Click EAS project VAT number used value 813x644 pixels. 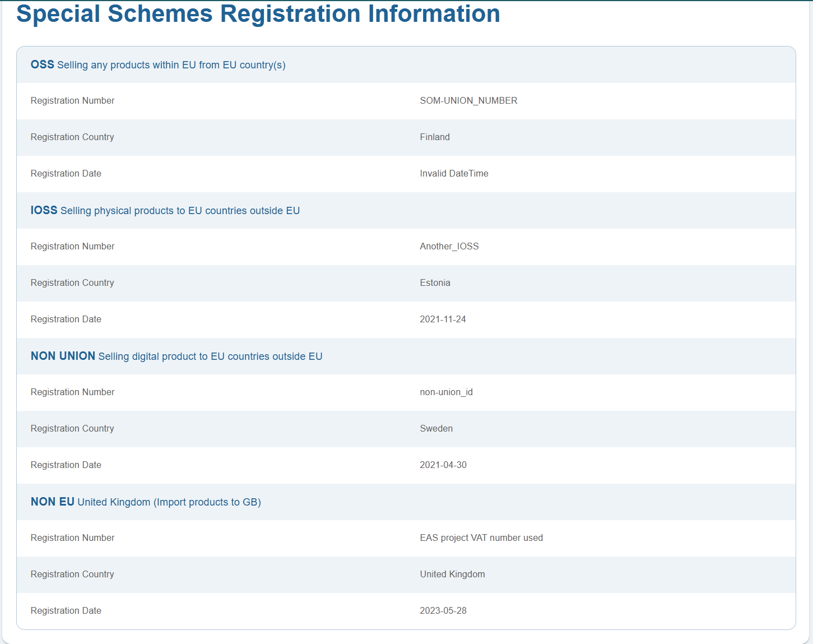[x=481, y=538]
